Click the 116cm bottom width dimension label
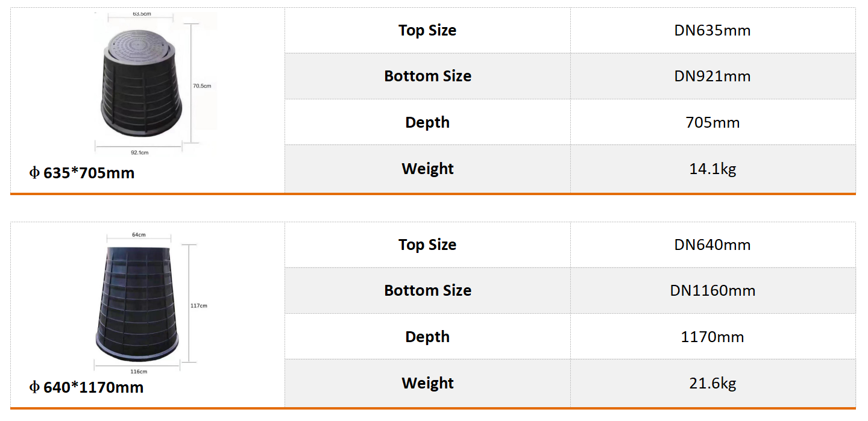Image resolution: width=868 pixels, height=421 pixels. (x=139, y=372)
